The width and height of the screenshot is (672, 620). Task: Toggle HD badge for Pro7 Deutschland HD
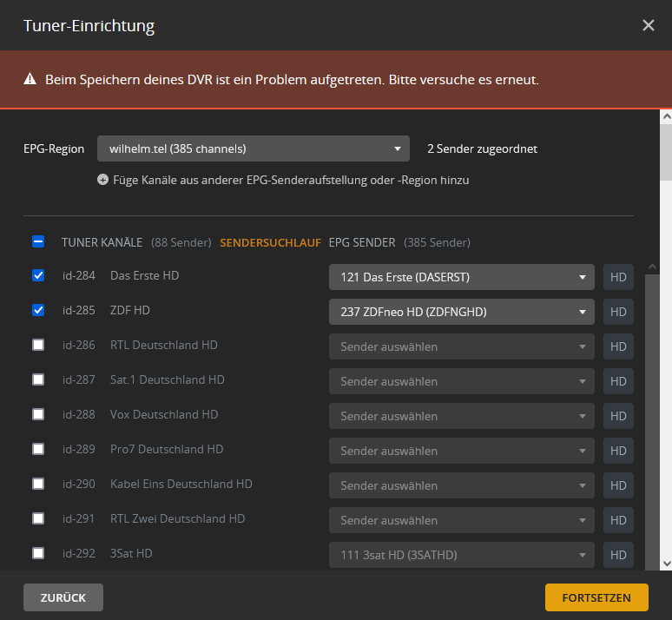click(618, 451)
